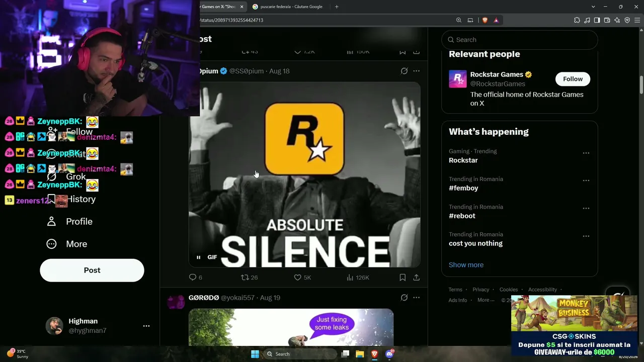Image resolution: width=644 pixels, height=362 pixels.
Task: Open the #femboy trending topic
Action: coord(463,188)
